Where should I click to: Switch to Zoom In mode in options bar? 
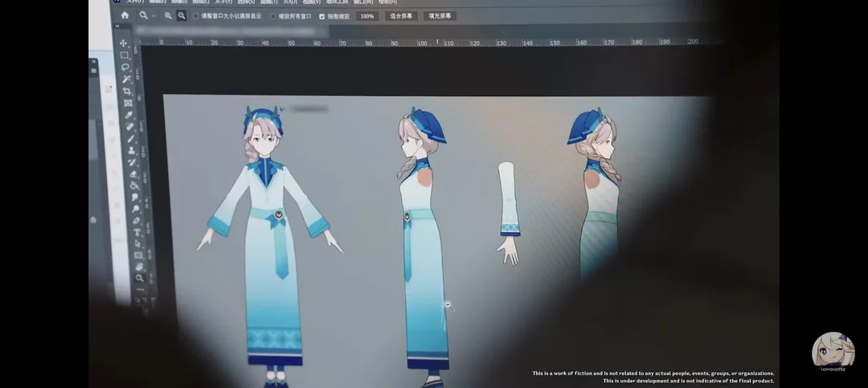168,16
